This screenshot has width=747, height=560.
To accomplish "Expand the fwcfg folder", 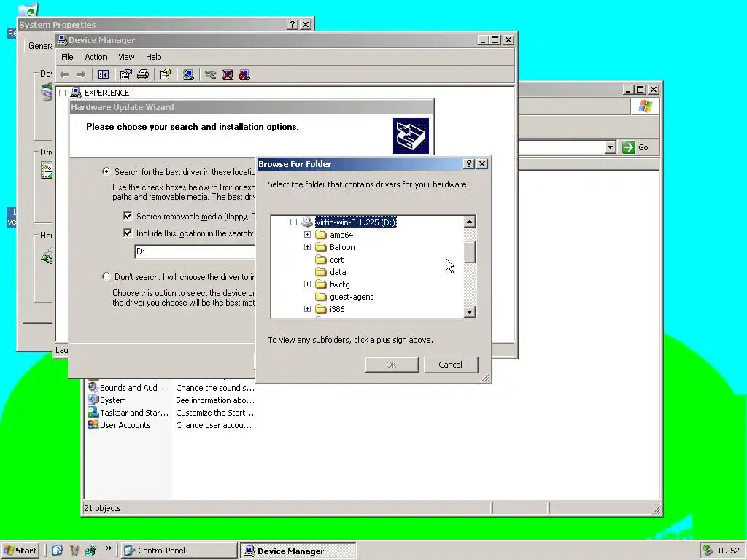I will pyautogui.click(x=307, y=284).
